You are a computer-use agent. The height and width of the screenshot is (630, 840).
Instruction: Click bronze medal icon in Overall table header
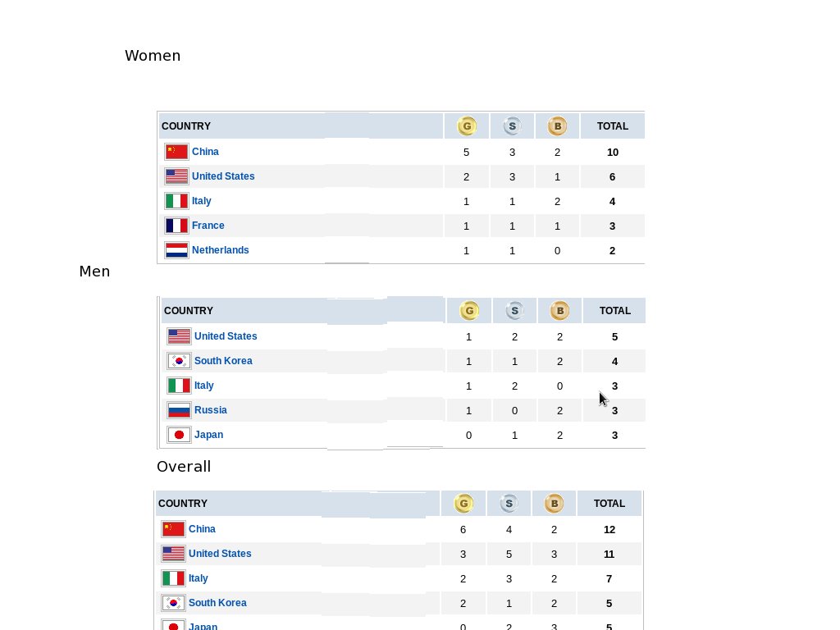point(554,504)
